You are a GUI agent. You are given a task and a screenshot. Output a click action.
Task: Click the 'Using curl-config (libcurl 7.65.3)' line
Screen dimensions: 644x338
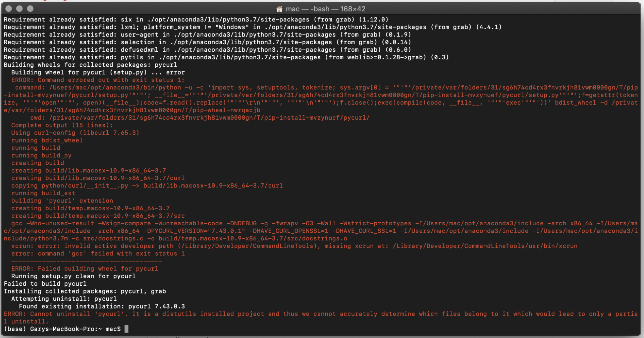click(x=75, y=133)
